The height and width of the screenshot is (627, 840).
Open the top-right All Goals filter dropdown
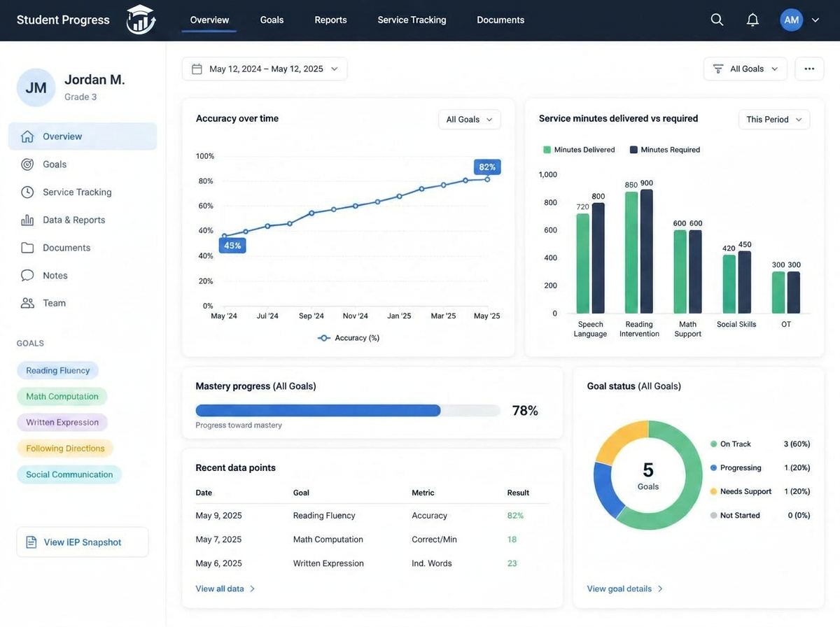745,69
